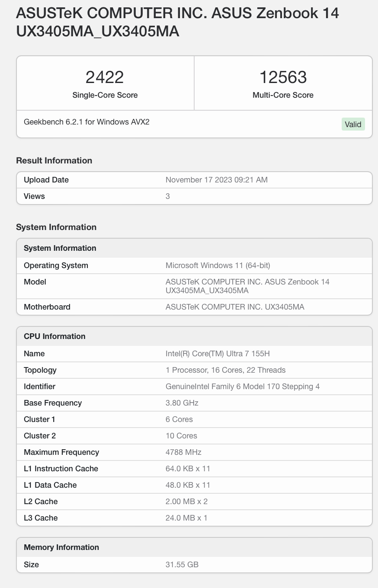The height and width of the screenshot is (588, 378).
Task: Click the ASUS Zenbook 14 page title
Action: [x=177, y=22]
